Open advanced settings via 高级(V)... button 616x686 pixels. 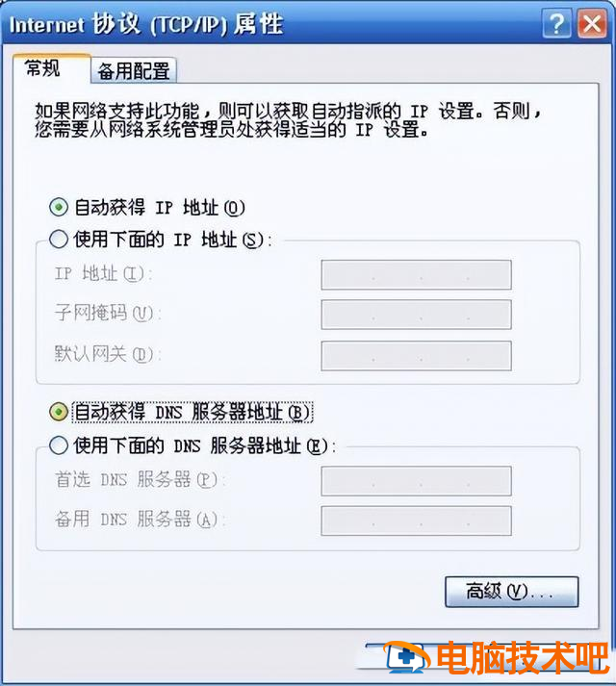tap(511, 592)
